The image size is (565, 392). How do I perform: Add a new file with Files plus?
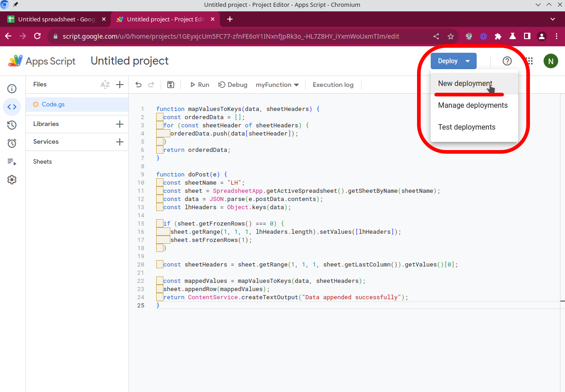(120, 85)
